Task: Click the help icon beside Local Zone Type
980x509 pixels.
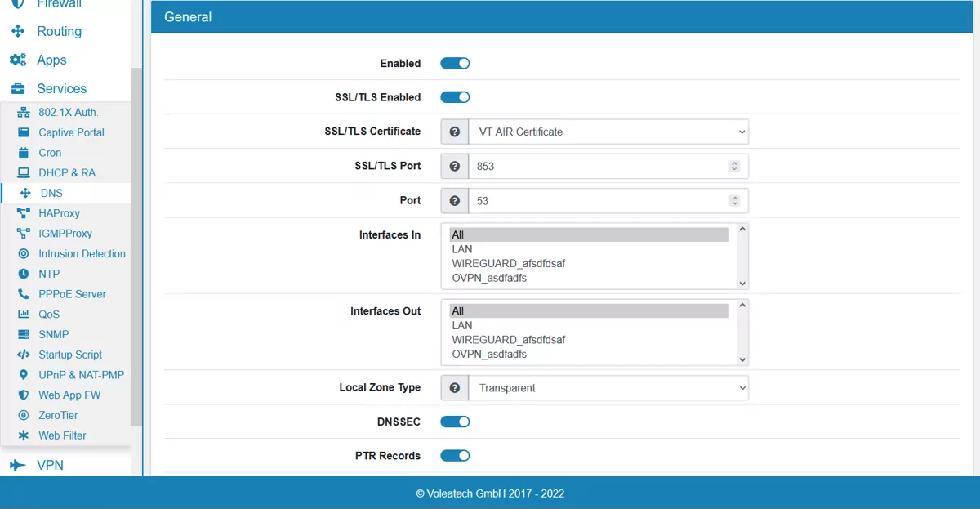Action: tap(455, 388)
